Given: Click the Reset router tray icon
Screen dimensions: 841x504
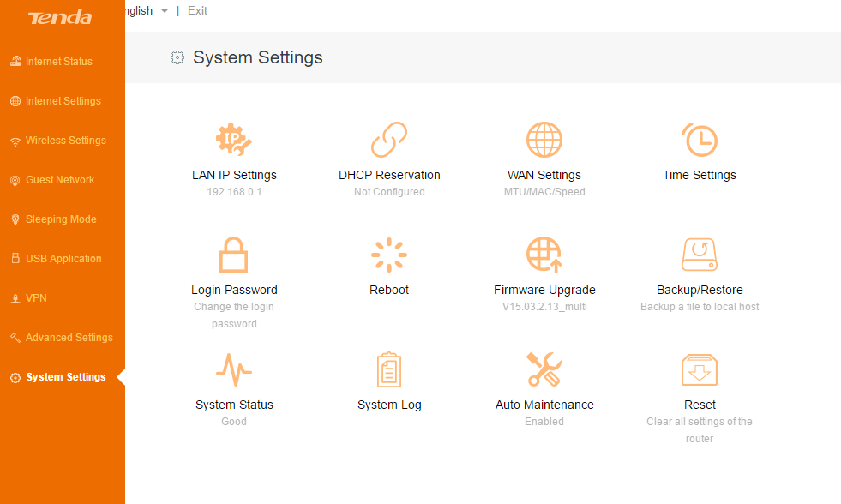Looking at the screenshot, I should [x=700, y=369].
